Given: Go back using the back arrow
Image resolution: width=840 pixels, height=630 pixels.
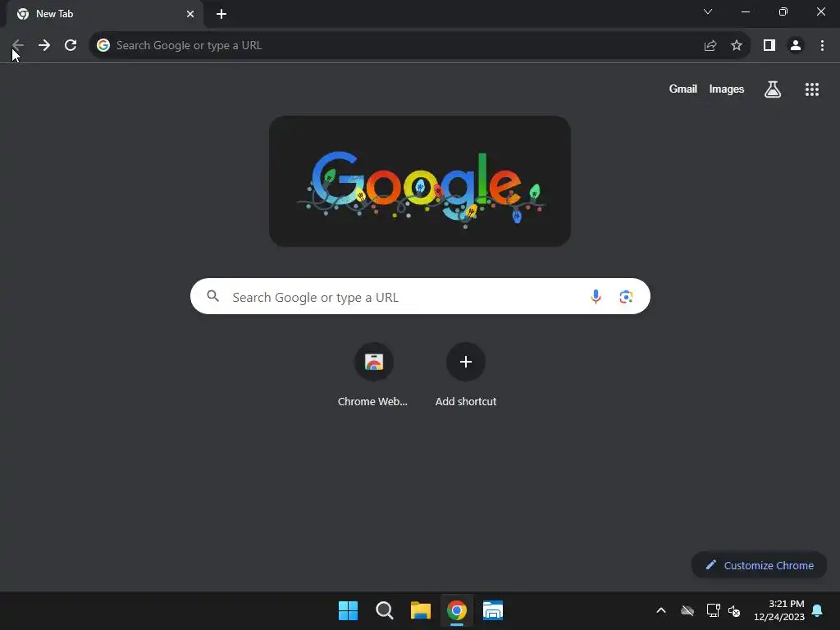Looking at the screenshot, I should pos(18,46).
